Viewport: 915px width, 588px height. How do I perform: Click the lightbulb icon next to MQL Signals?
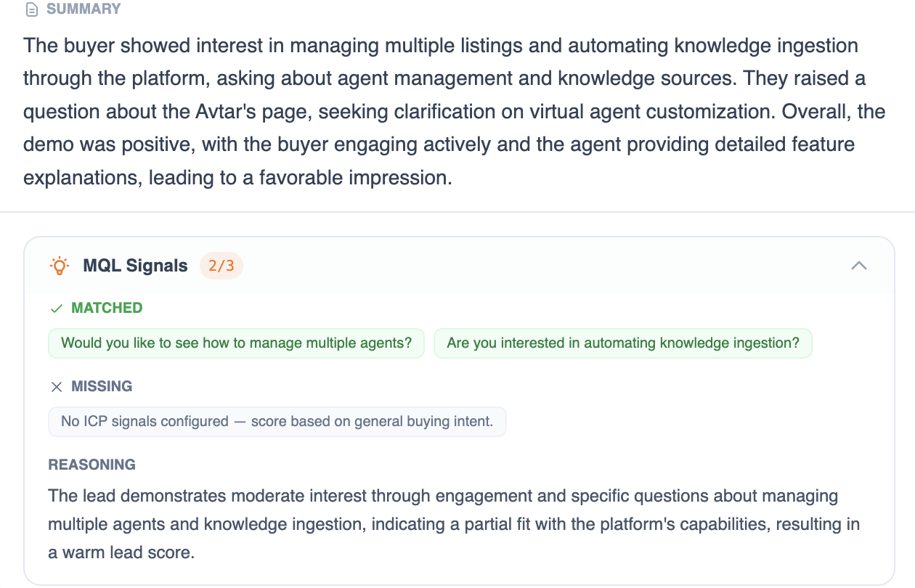pyautogui.click(x=59, y=266)
